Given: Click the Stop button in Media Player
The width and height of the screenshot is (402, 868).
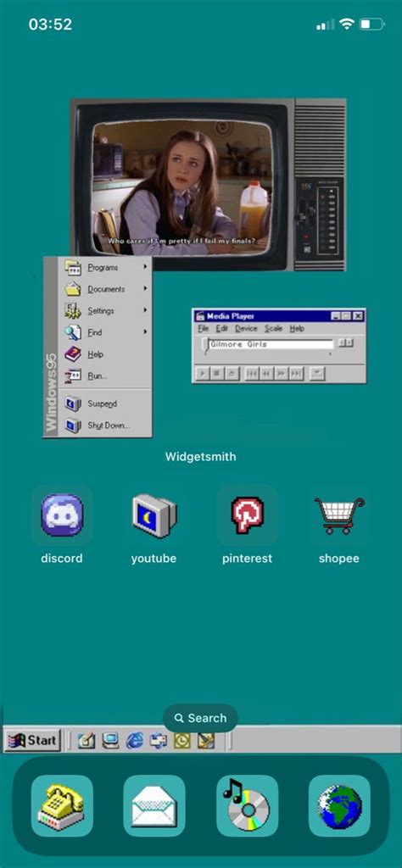Looking at the screenshot, I should click(217, 374).
